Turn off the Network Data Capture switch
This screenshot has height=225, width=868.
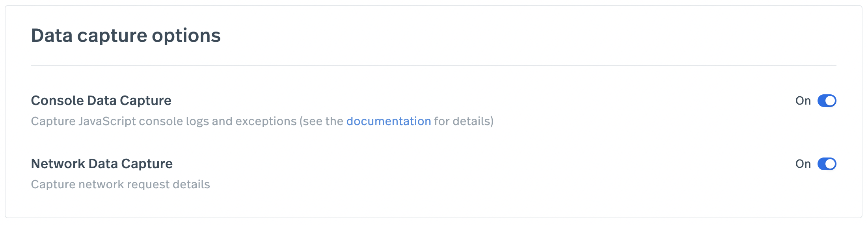point(827,164)
